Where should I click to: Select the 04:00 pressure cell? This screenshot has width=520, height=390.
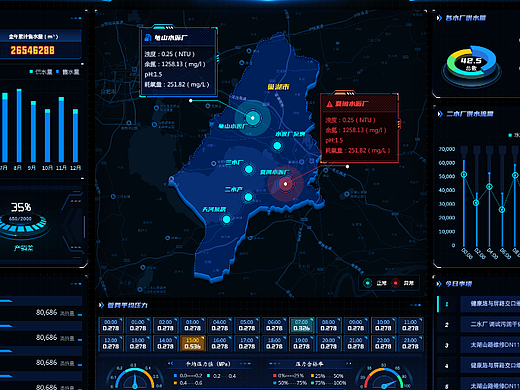tap(220, 325)
